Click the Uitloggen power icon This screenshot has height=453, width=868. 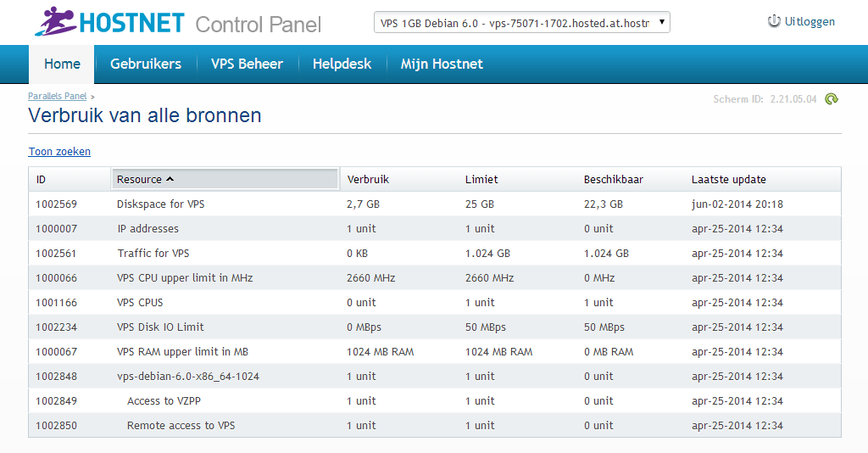(x=774, y=21)
